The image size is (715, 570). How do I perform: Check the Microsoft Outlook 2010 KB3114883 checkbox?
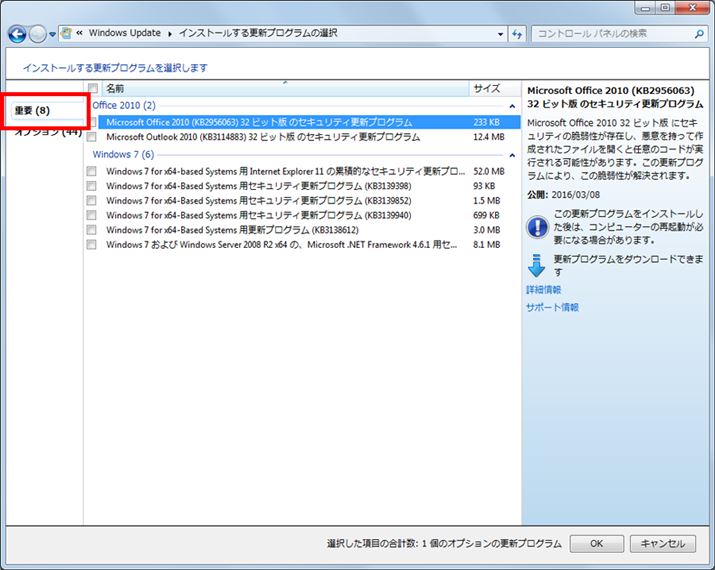[x=92, y=137]
